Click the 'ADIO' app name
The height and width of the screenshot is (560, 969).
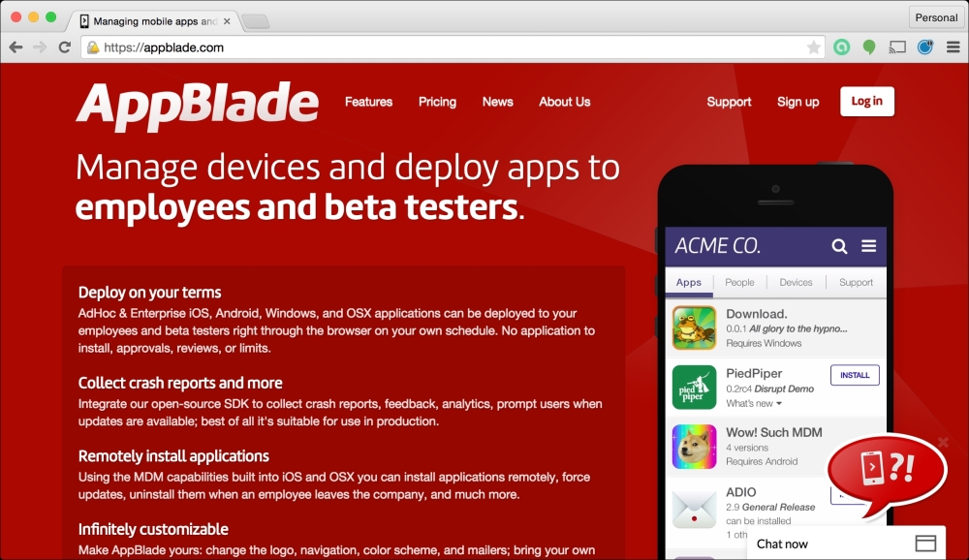tap(741, 492)
